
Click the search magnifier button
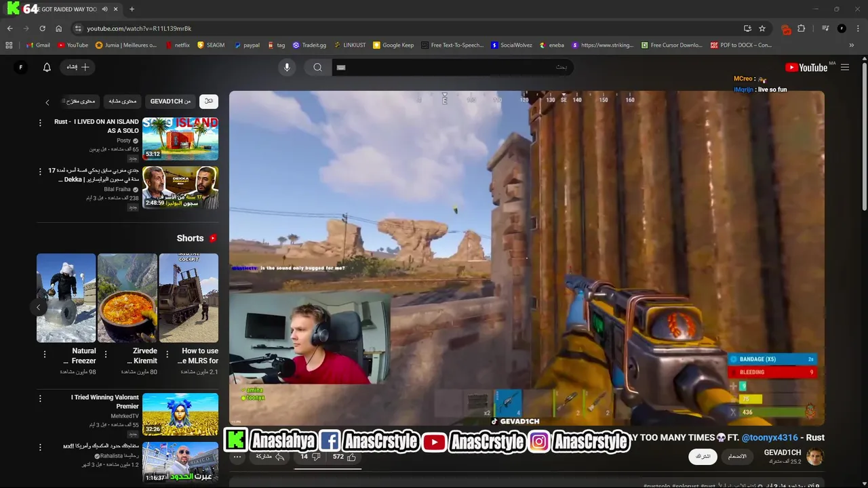point(317,67)
